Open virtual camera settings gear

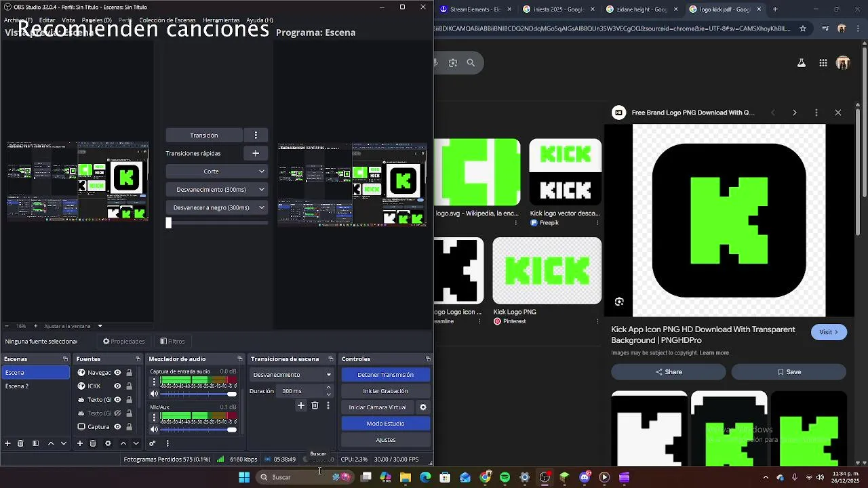423,407
